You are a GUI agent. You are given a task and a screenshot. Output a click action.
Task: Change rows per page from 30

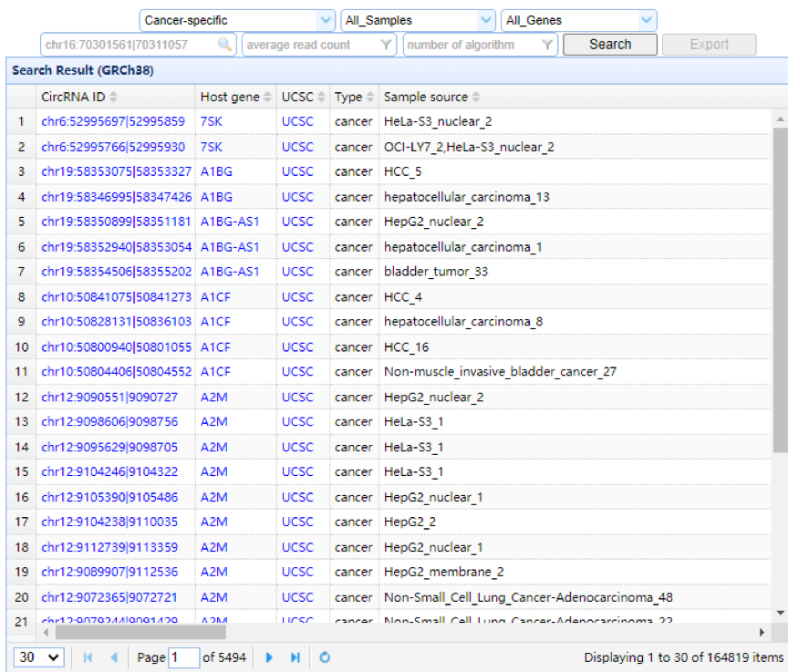40,657
